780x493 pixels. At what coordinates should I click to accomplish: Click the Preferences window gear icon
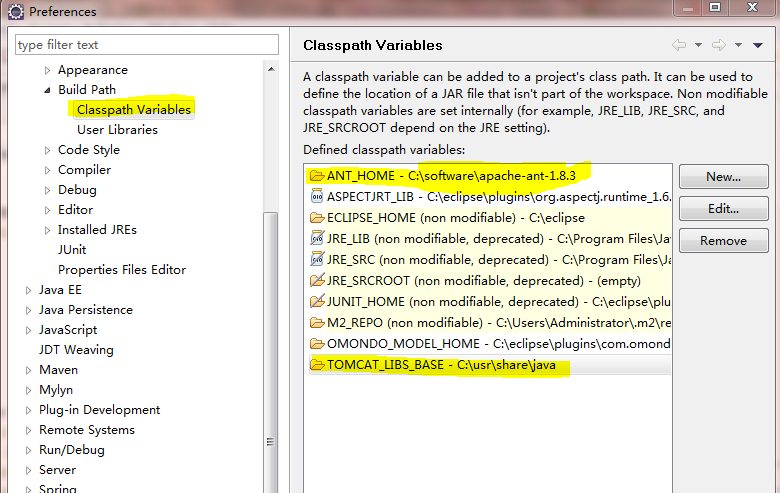(16, 11)
